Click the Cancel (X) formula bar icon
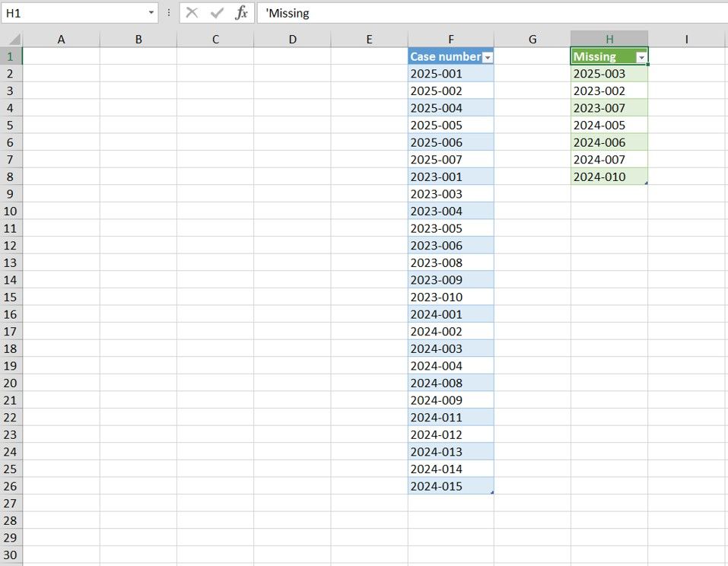 coord(192,13)
